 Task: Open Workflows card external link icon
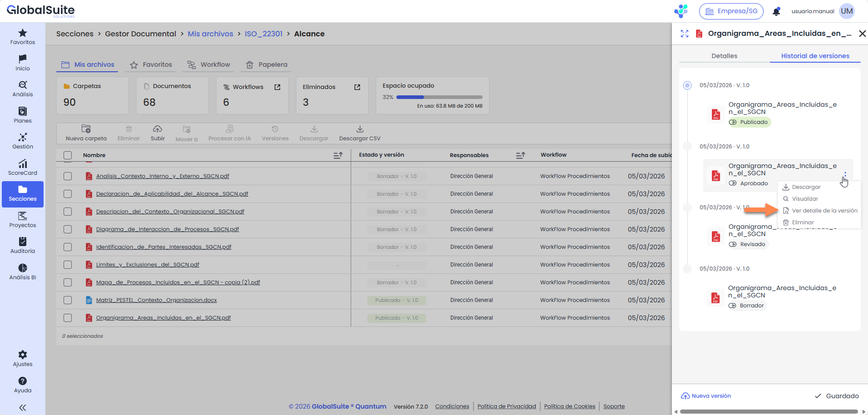point(277,87)
